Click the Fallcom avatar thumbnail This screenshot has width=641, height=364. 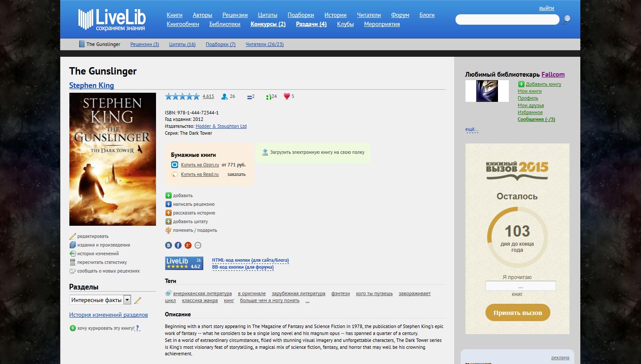click(x=487, y=91)
